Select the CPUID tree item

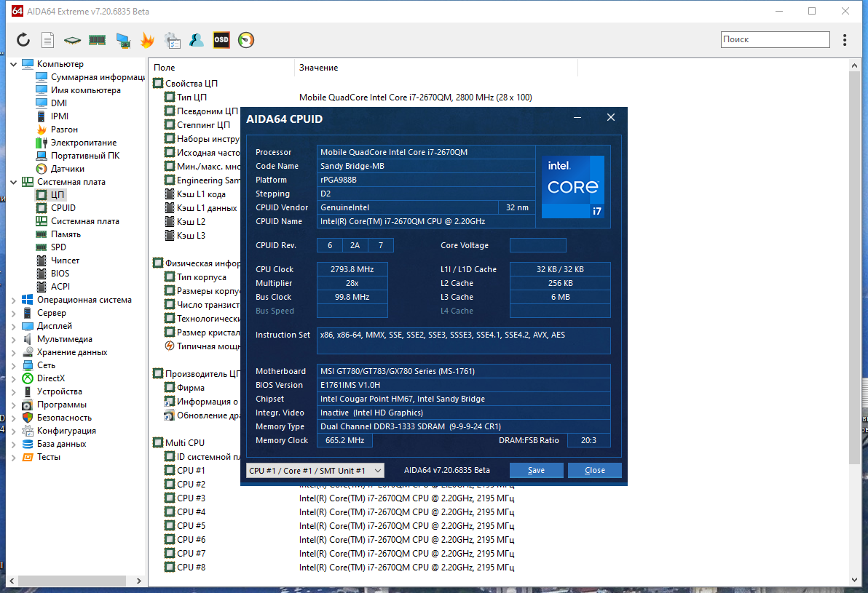(55, 208)
